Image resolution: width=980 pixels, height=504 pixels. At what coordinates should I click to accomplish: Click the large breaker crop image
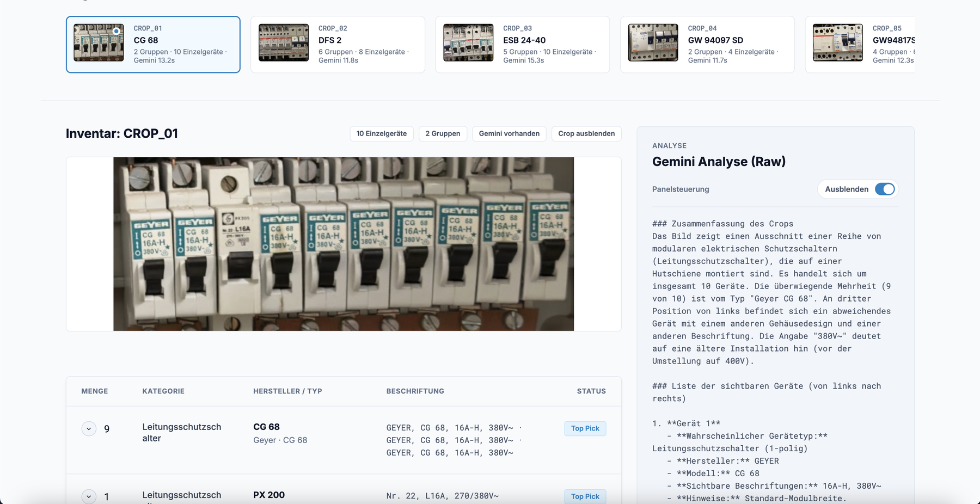[x=344, y=244]
